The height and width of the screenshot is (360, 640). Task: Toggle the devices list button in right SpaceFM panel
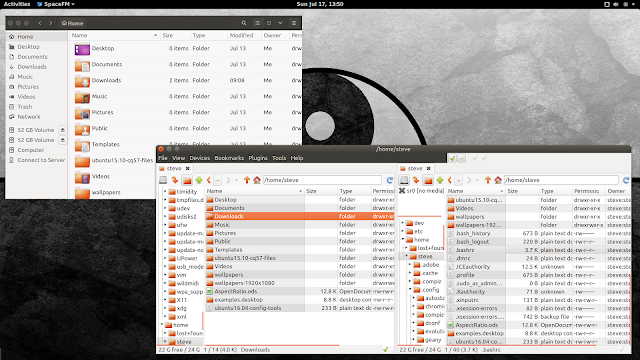point(404,180)
